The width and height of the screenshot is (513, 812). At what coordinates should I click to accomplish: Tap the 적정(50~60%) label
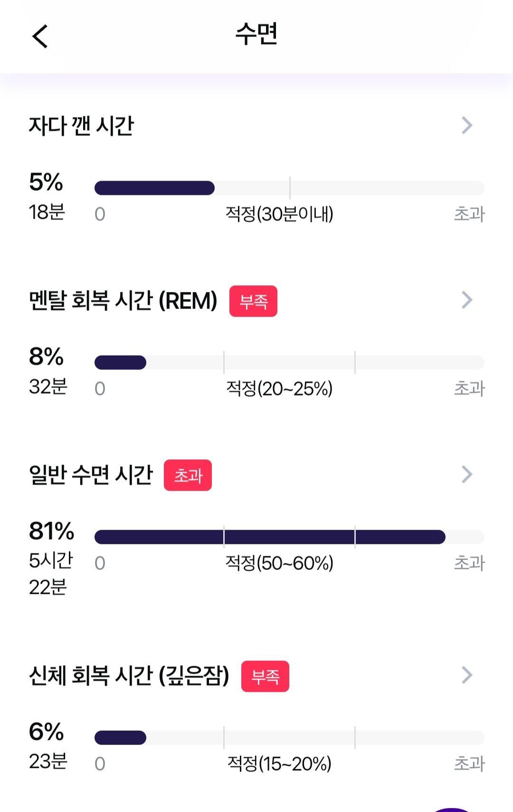(279, 563)
